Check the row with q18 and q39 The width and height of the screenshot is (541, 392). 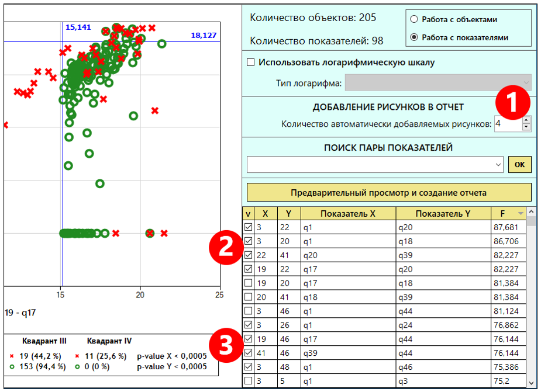[x=248, y=297]
